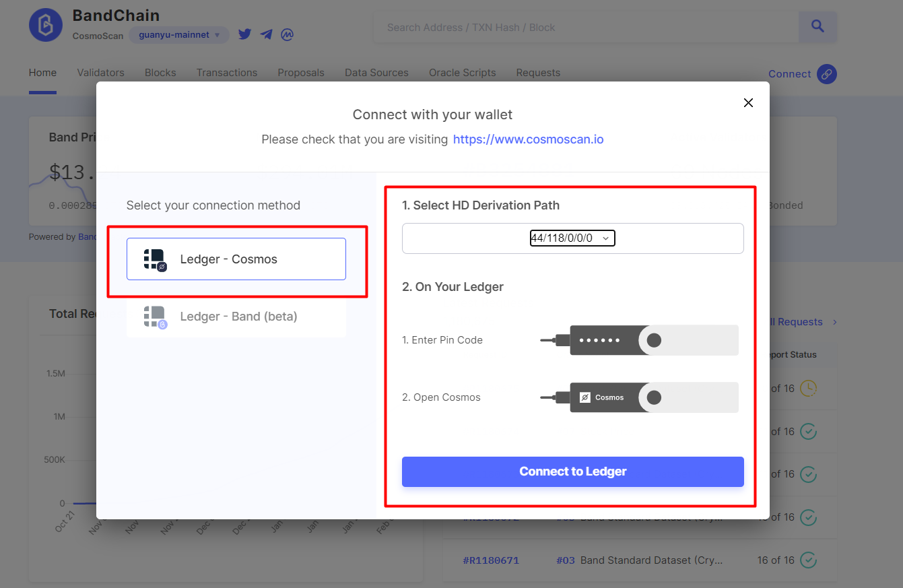Select the Ledger - Band (beta) option

tap(236, 316)
